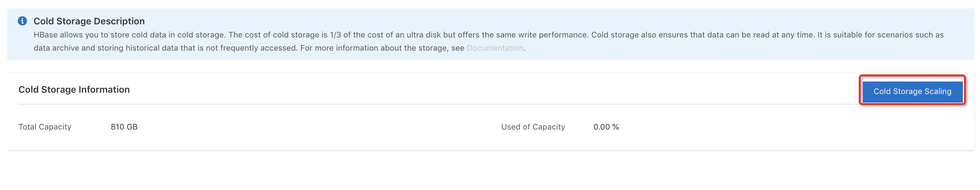
Task: Click the 810 GB capacity value
Action: coord(124,127)
